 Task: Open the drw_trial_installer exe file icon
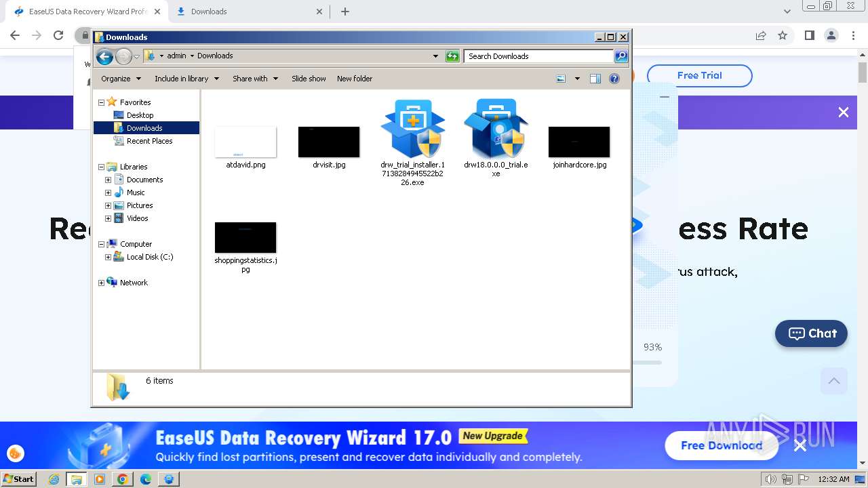pos(413,129)
